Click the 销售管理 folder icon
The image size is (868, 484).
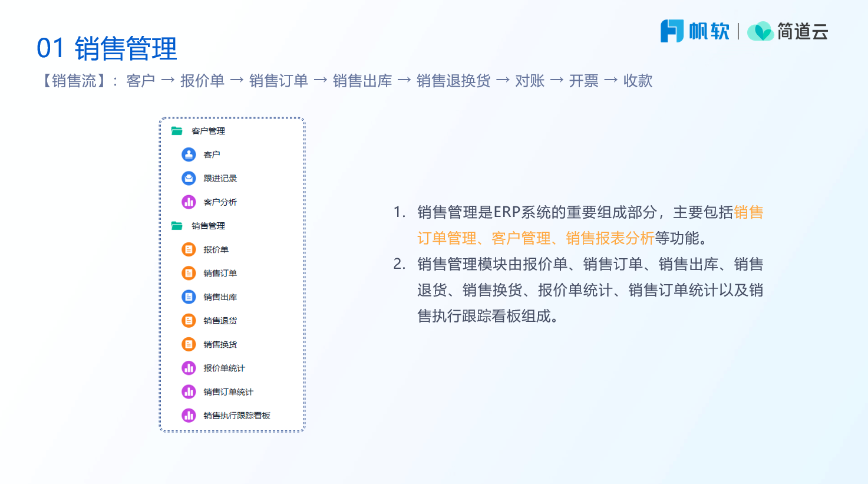[177, 226]
